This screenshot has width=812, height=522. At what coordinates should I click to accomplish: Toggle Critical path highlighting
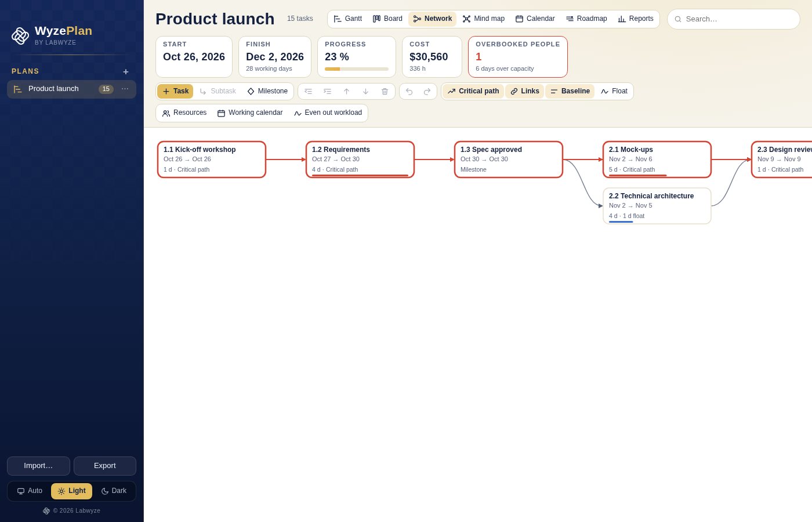pyautogui.click(x=473, y=92)
